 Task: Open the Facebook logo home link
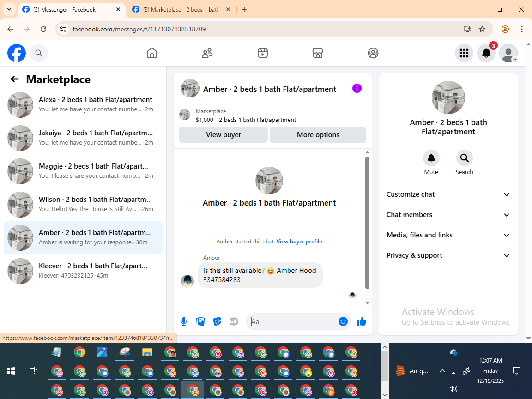click(17, 53)
